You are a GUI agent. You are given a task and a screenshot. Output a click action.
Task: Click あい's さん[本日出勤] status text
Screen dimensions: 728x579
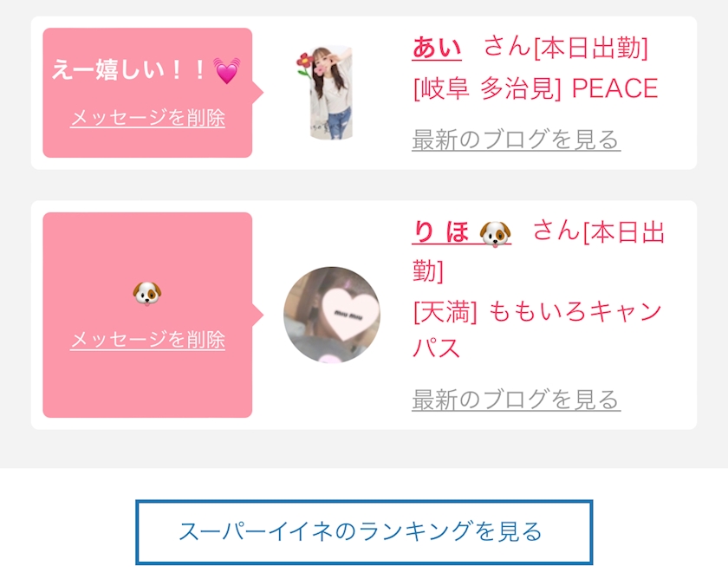tap(565, 48)
